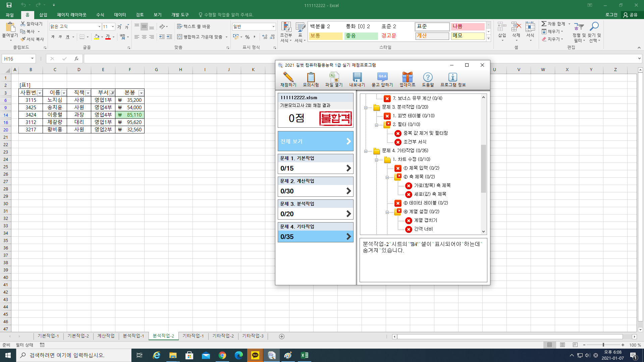Switch to page break preview view
The width and height of the screenshot is (644, 362).
click(575, 345)
